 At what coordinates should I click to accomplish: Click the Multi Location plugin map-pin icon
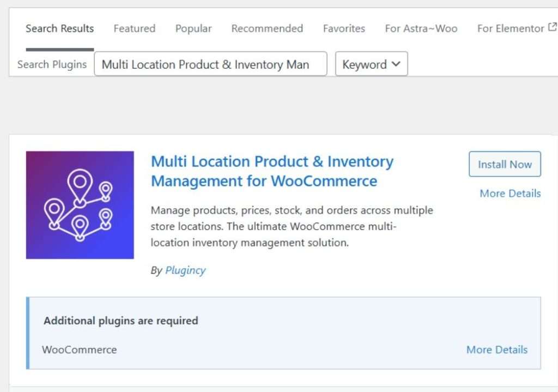click(80, 204)
